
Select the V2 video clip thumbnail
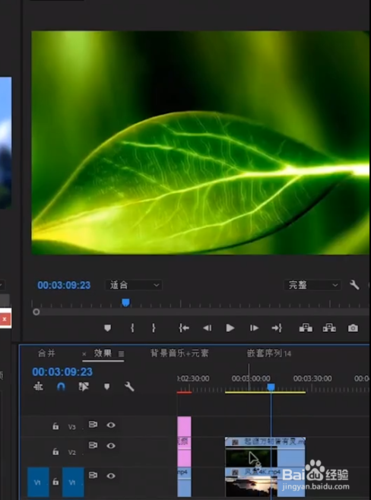tap(251, 457)
